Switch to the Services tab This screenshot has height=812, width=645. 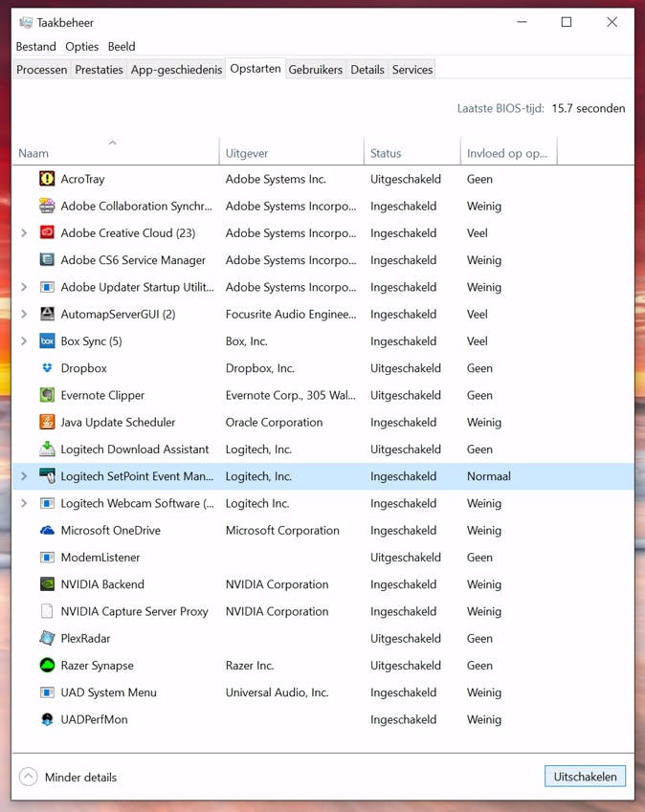412,70
